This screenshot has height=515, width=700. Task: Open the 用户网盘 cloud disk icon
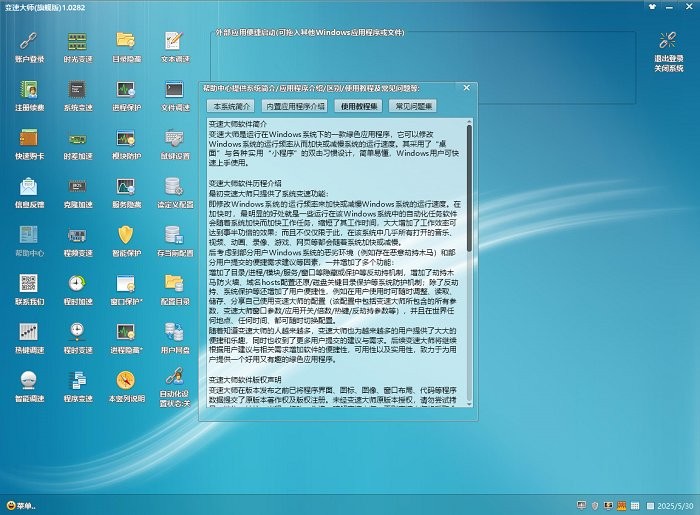pyautogui.click(x=174, y=331)
